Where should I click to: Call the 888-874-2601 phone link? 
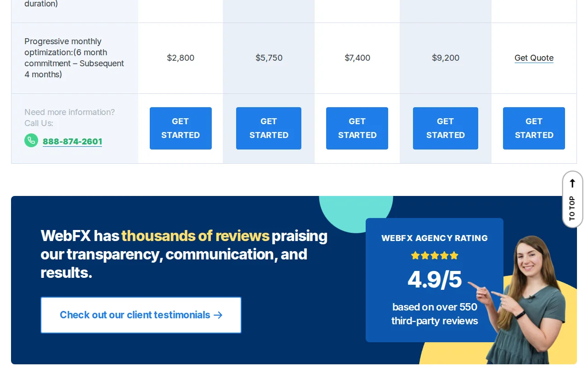click(72, 141)
